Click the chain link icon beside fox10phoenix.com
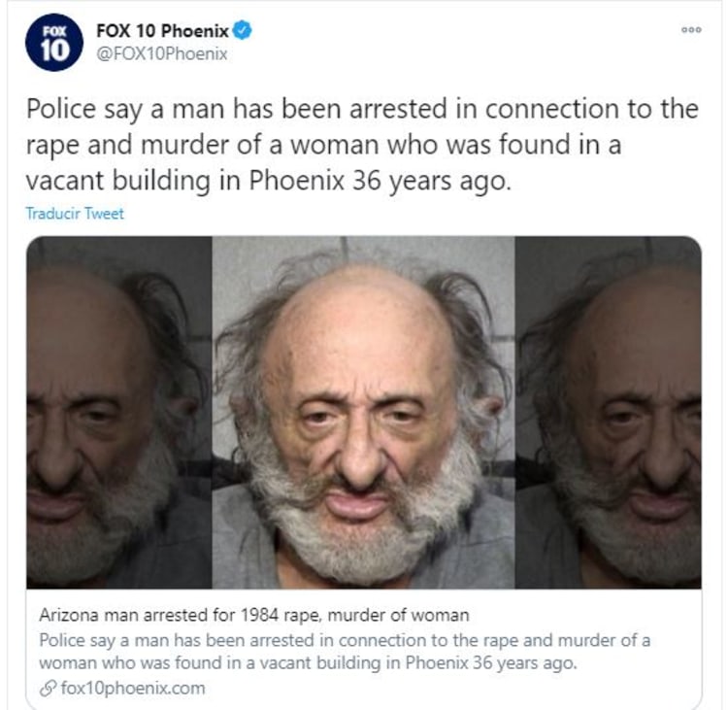728x710 pixels. click(48, 689)
